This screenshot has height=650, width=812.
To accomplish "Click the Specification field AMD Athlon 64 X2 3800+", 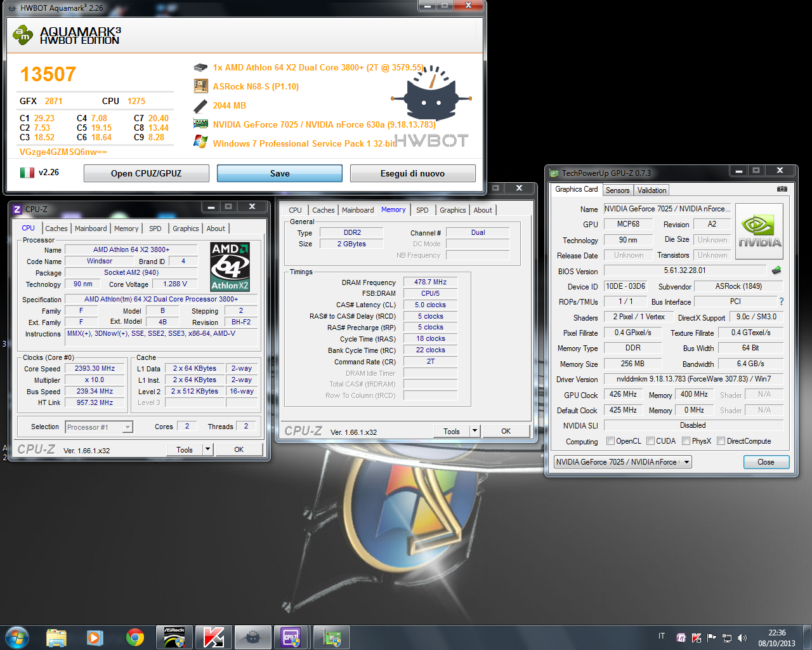I will [161, 300].
